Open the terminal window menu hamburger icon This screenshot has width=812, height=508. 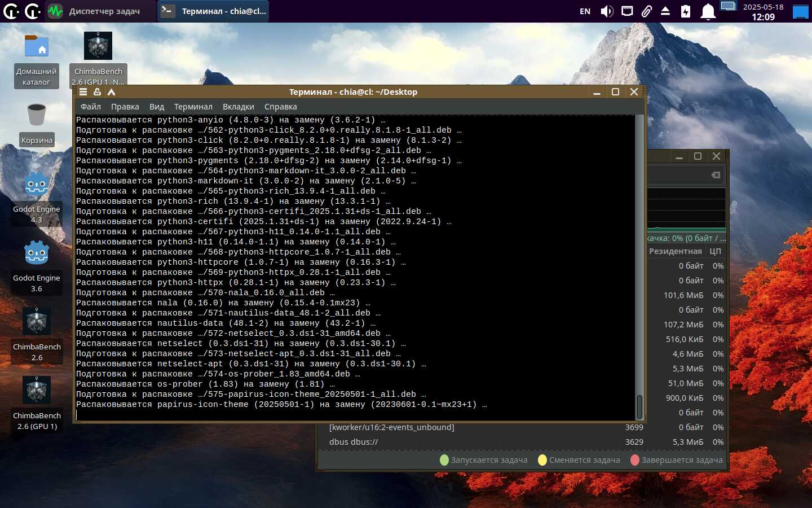tap(83, 92)
